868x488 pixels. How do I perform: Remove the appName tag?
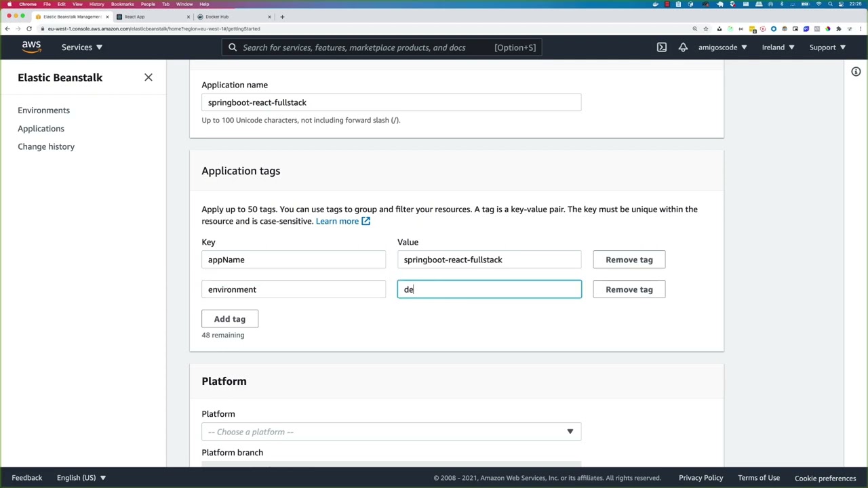pos(629,260)
